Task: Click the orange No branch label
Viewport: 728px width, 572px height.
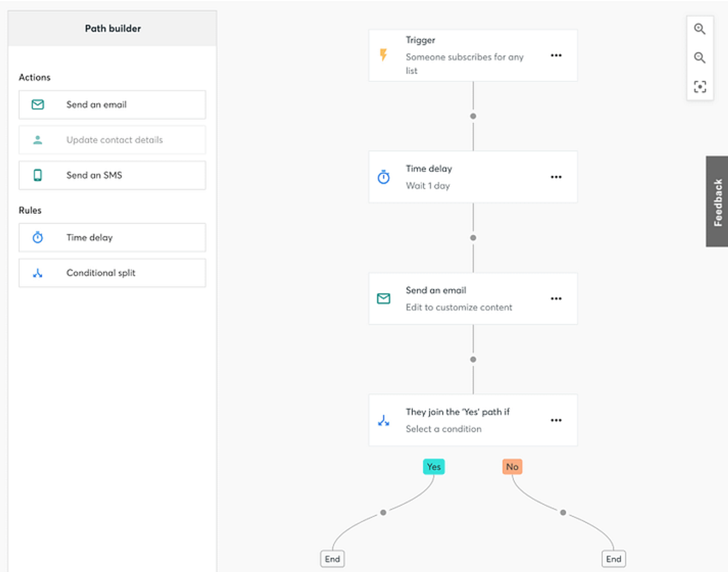Action: 512,467
